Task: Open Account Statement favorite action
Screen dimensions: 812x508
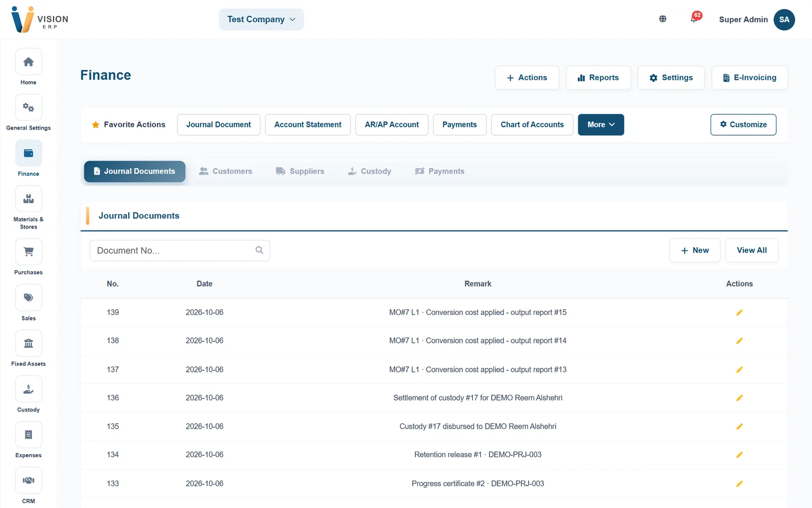Action: click(308, 124)
